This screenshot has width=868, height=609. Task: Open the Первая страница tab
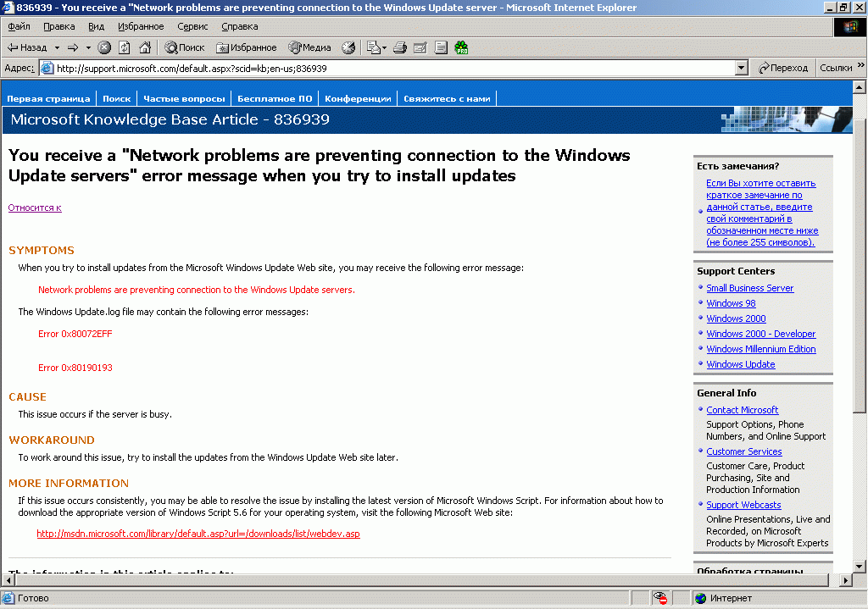(48, 98)
